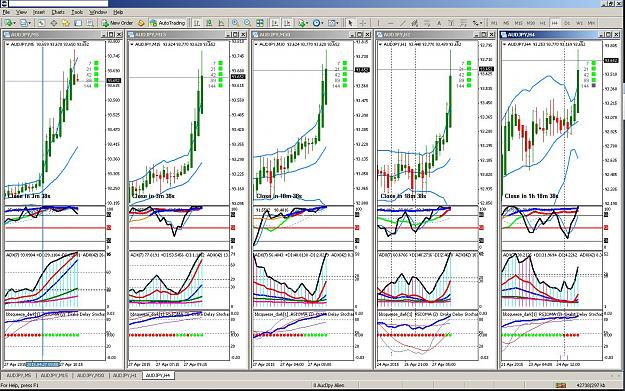
Task: Select the text label tool
Action: tap(451, 23)
